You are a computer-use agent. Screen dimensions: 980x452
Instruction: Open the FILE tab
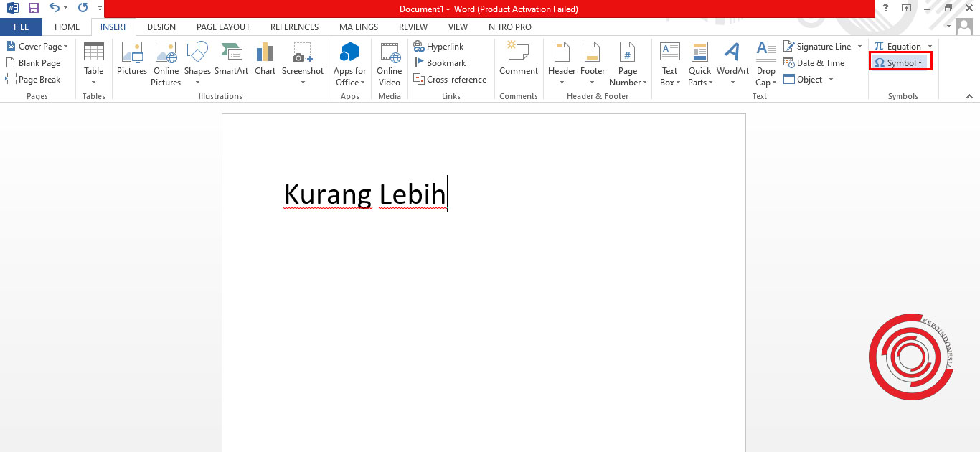(x=21, y=27)
